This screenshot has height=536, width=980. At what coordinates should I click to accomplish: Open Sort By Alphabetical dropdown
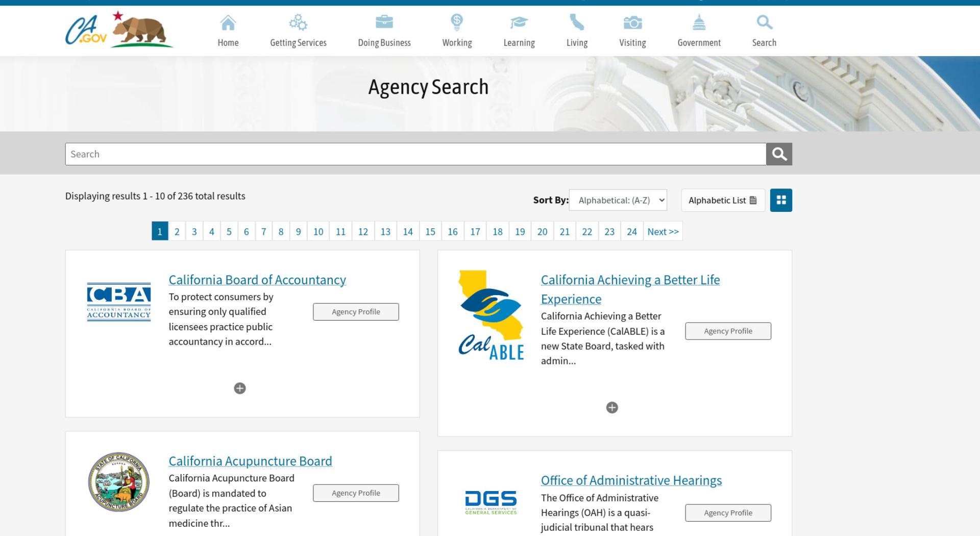pyautogui.click(x=618, y=200)
